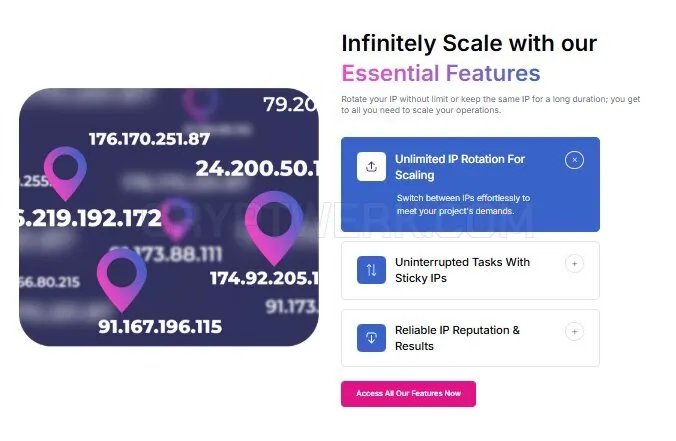
Task: Collapse the Unlimited IP Rotation card with X
Action: click(x=574, y=160)
